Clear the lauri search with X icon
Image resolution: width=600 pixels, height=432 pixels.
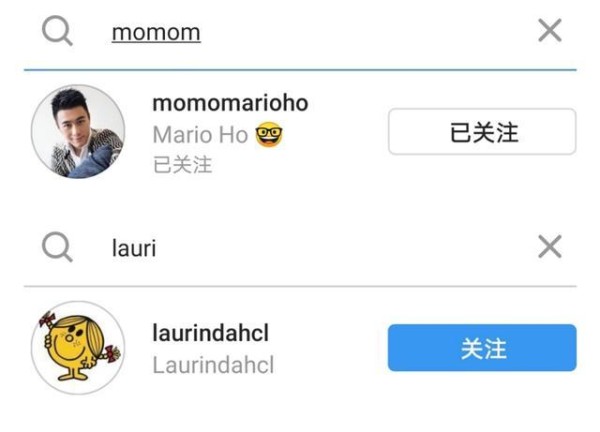pyautogui.click(x=550, y=247)
